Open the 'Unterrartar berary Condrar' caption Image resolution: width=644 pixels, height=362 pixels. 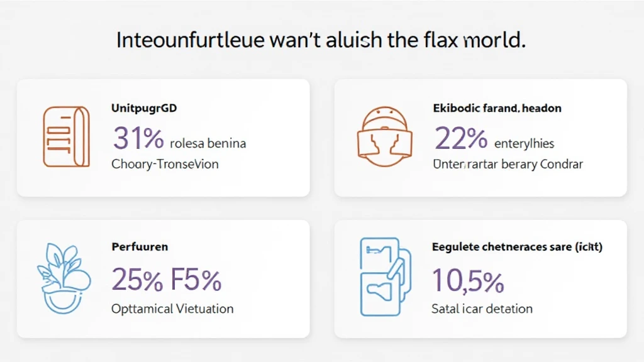pyautogui.click(x=508, y=164)
